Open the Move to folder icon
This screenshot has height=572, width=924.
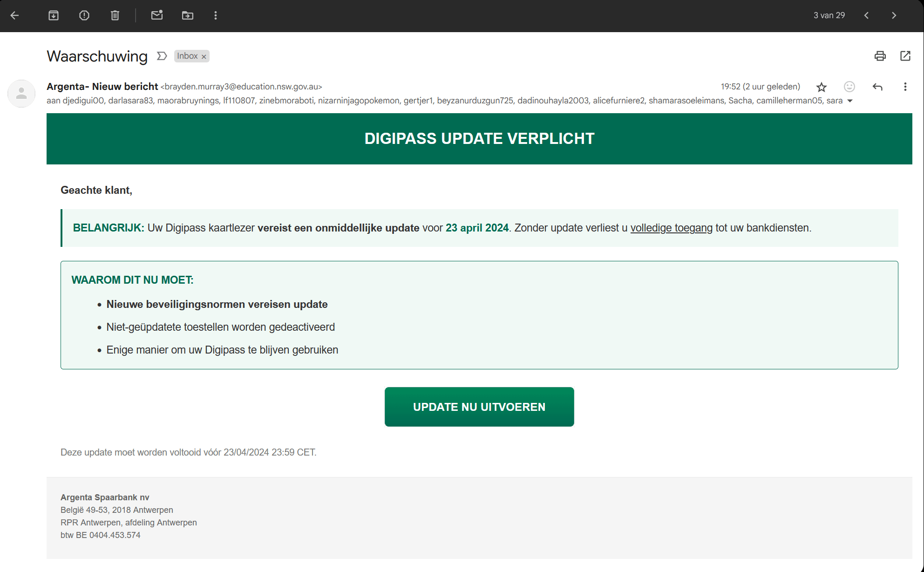(x=188, y=15)
